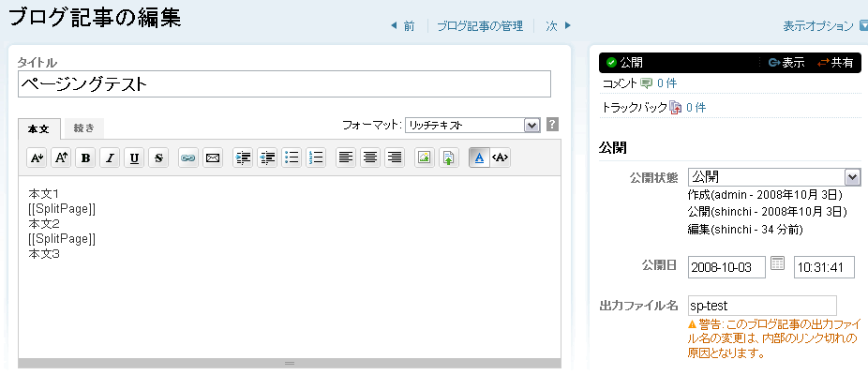Open ブログ記事の管理 link
Screen dimensions: 868x390
pyautogui.click(x=479, y=26)
